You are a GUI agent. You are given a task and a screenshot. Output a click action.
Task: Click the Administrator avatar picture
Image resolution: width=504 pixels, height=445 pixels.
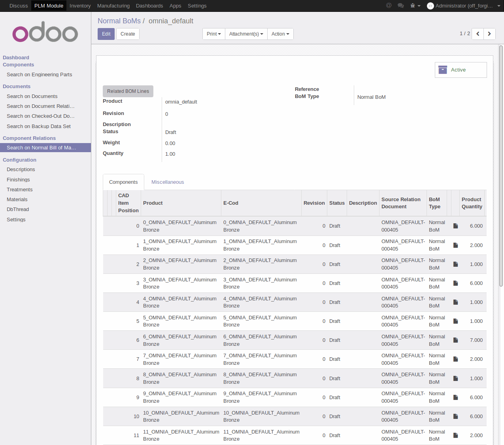[x=430, y=6]
